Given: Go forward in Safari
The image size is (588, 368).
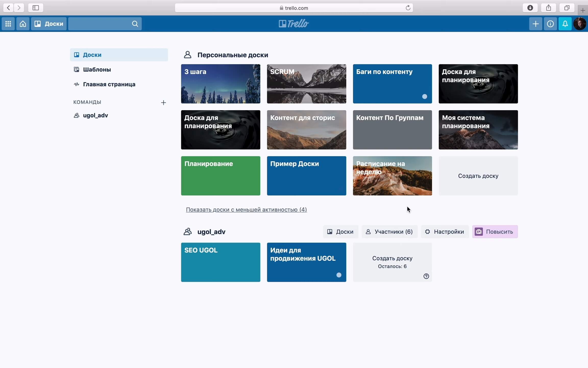Looking at the screenshot, I should pyautogui.click(x=19, y=8).
